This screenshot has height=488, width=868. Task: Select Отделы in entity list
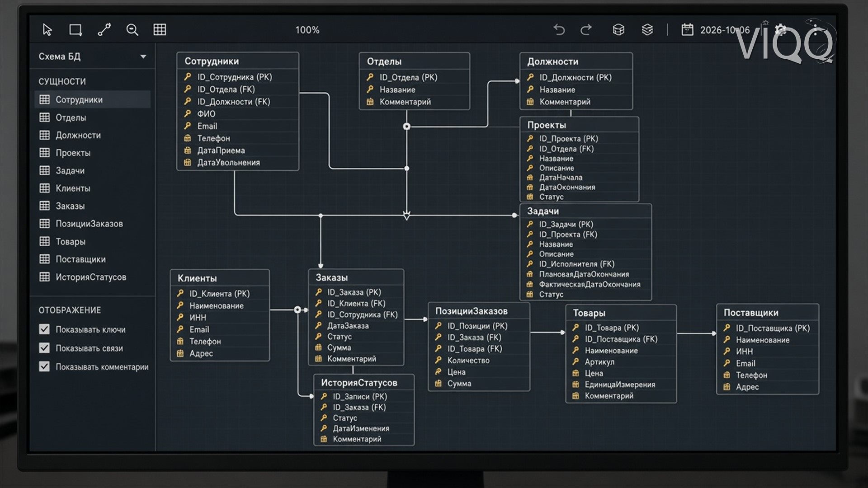92,117
